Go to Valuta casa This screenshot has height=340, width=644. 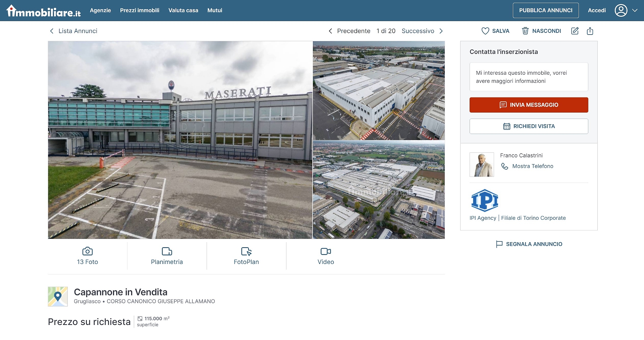pyautogui.click(x=183, y=10)
